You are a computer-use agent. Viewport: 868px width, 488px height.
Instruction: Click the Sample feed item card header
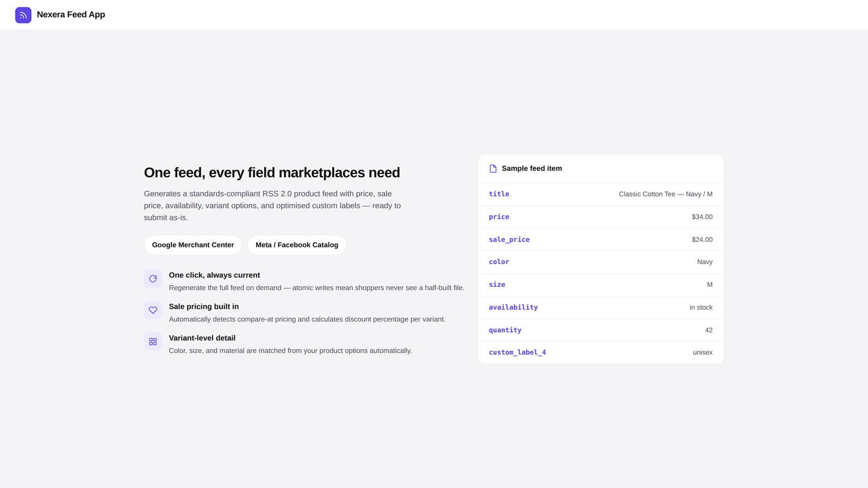(x=601, y=169)
